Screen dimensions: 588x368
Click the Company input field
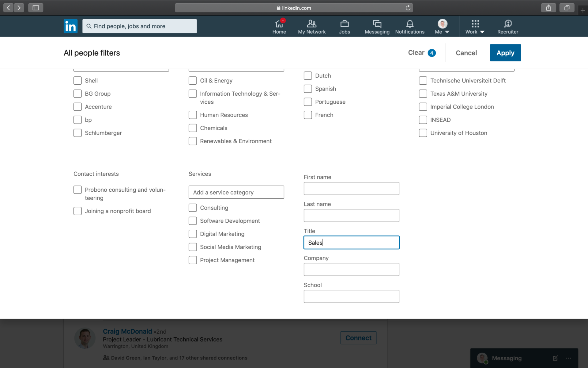[351, 270]
